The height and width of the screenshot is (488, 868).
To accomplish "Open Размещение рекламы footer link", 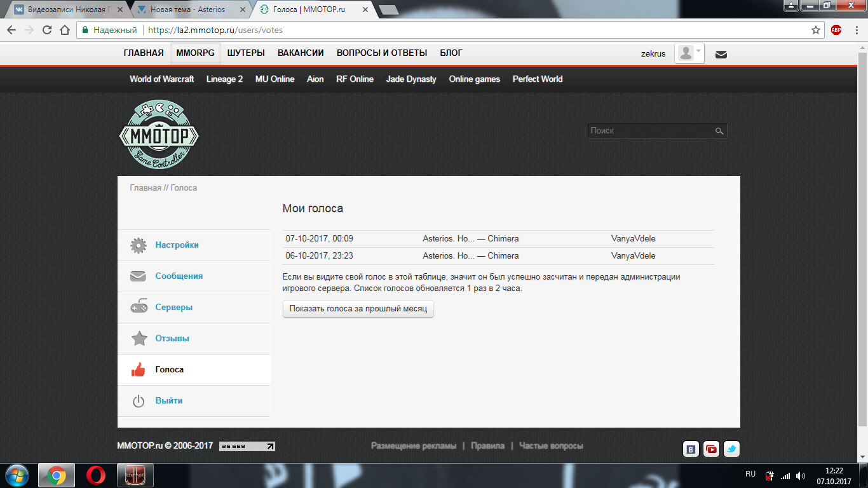I will 414,446.
